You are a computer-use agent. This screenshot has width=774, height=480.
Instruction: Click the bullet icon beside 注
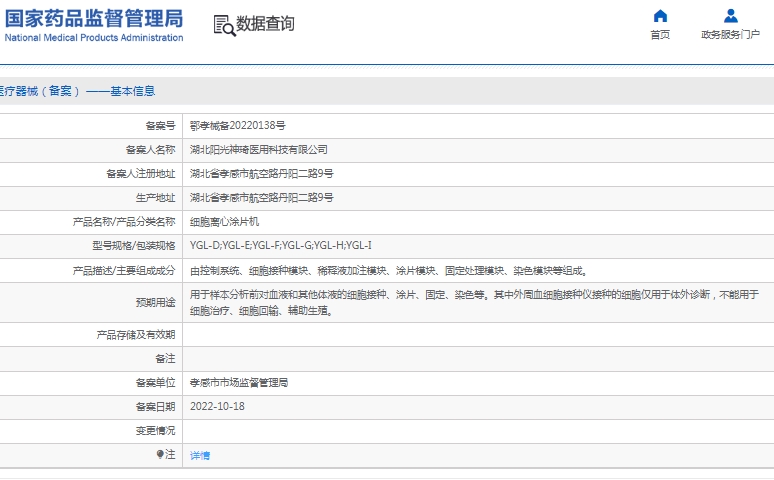pyautogui.click(x=160, y=454)
